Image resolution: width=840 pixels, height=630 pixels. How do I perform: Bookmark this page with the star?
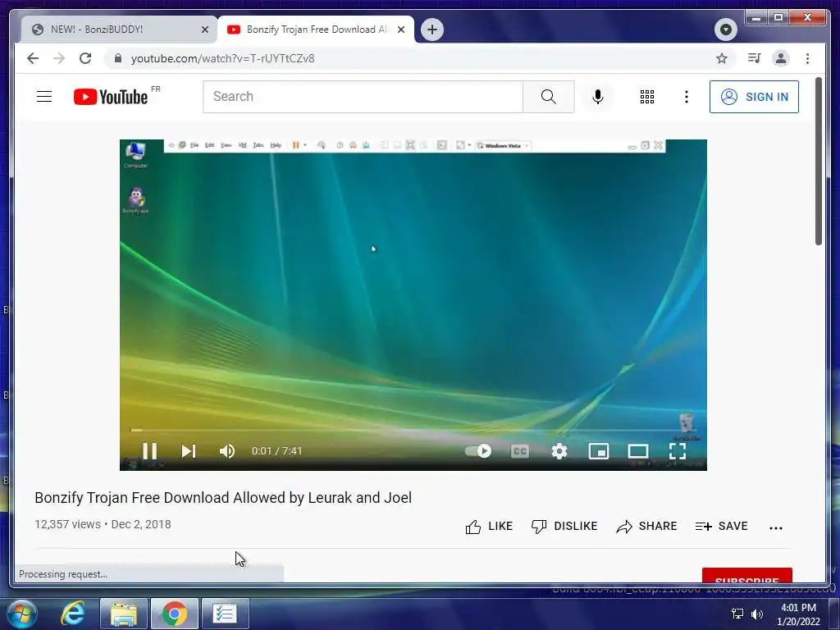[722, 58]
